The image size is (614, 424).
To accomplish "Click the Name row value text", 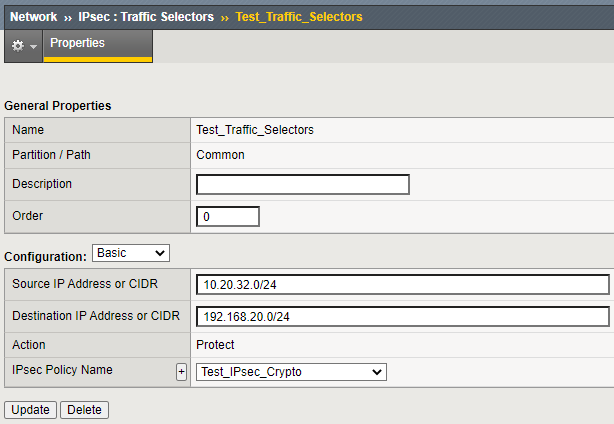I will (255, 130).
